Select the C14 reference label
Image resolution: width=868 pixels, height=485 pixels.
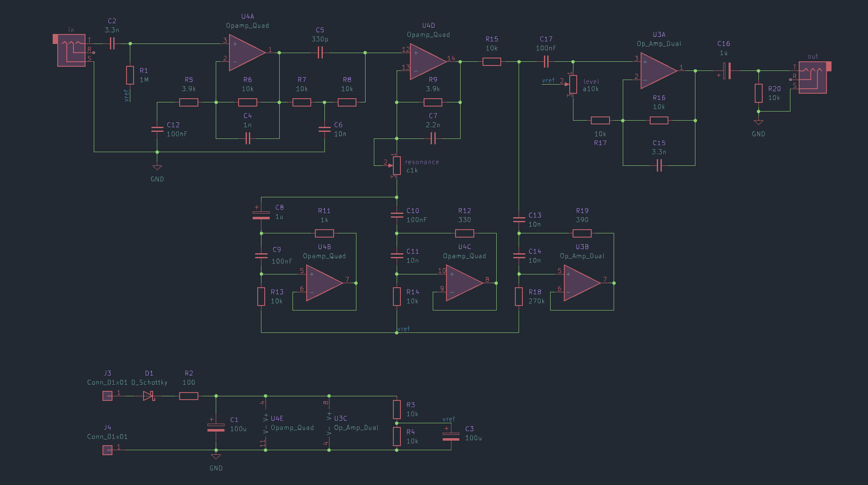pyautogui.click(x=535, y=251)
